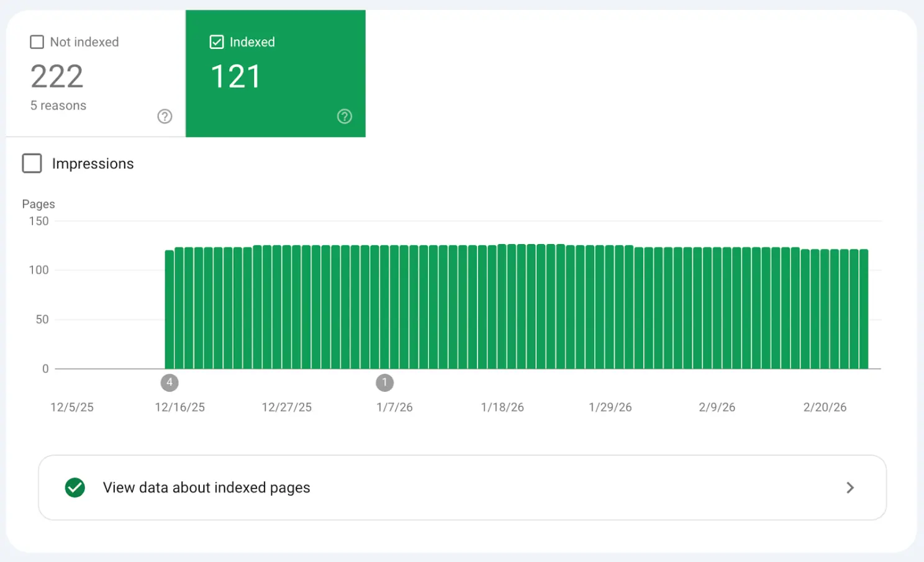The image size is (924, 562).
Task: Click the chart bar above 1/18/26
Action: (x=502, y=307)
